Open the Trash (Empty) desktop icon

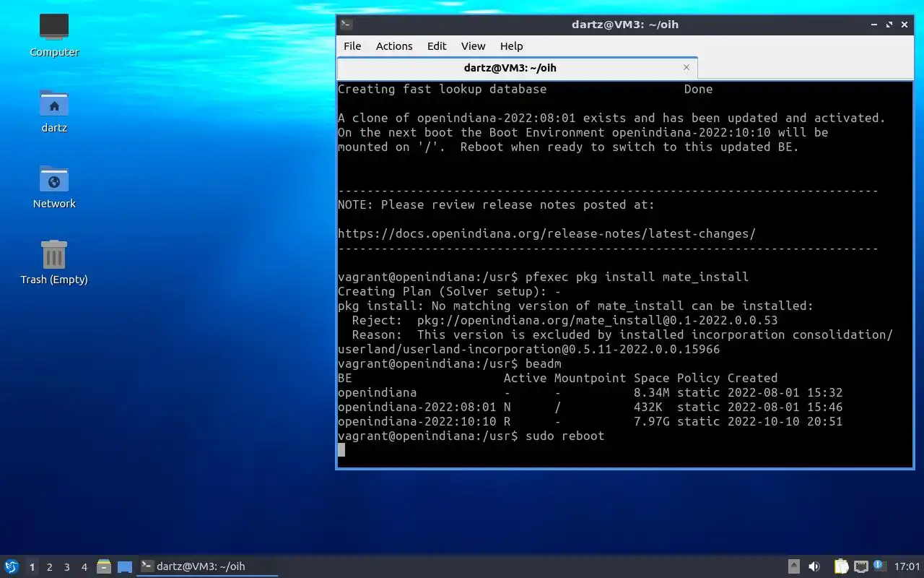(x=54, y=262)
